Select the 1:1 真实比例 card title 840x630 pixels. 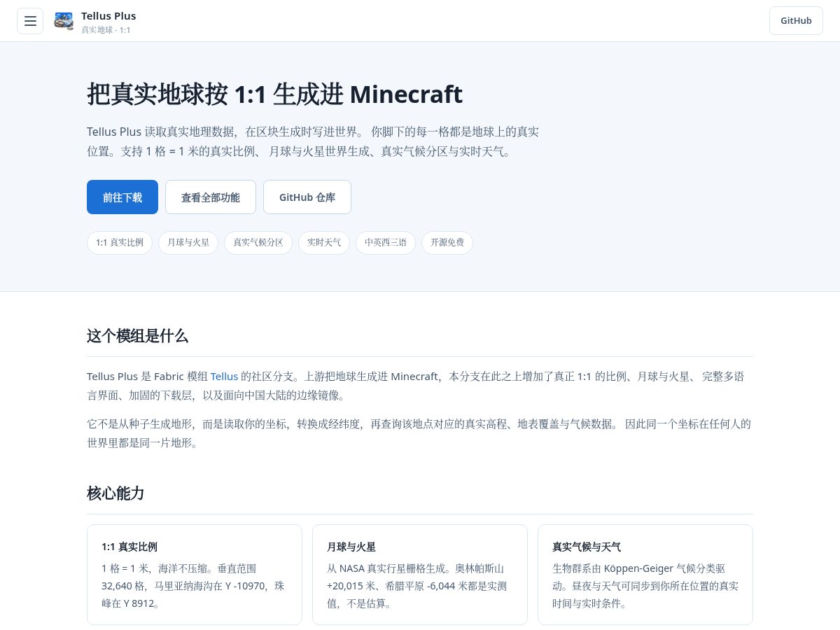[129, 547]
